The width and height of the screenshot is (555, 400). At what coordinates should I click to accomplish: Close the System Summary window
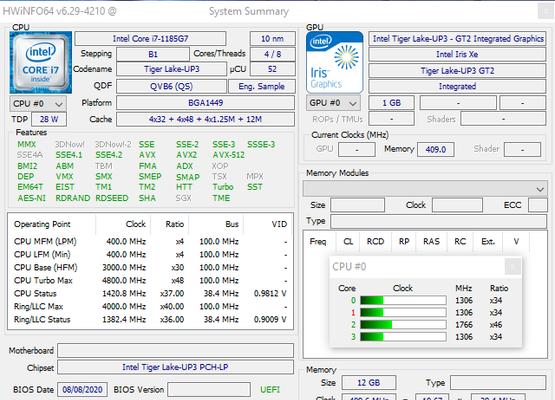click(545, 11)
